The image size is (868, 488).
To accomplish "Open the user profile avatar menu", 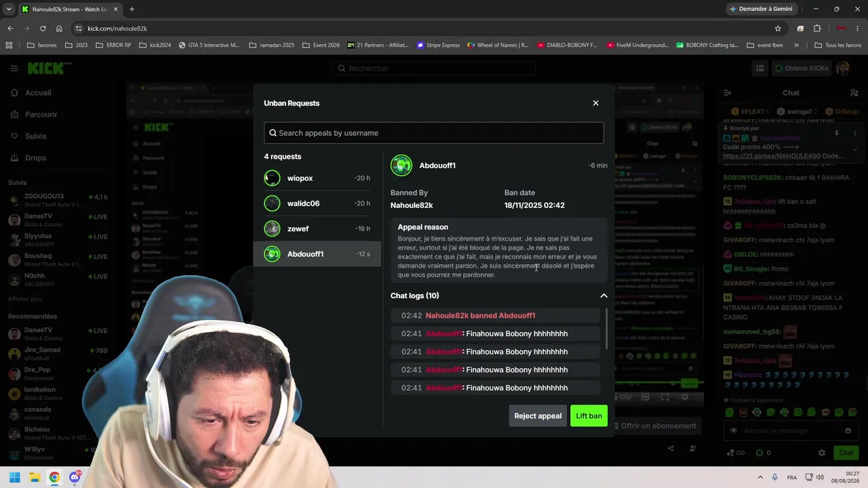I will pyautogui.click(x=843, y=68).
